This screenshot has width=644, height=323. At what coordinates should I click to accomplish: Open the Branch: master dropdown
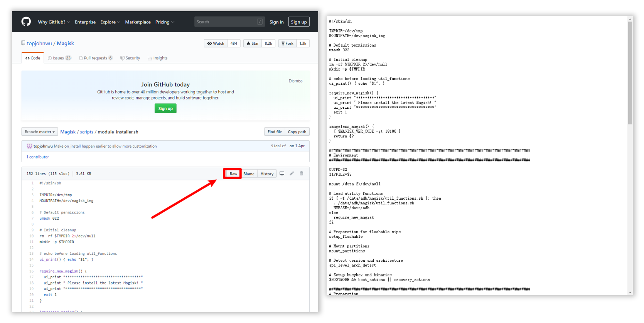point(40,132)
